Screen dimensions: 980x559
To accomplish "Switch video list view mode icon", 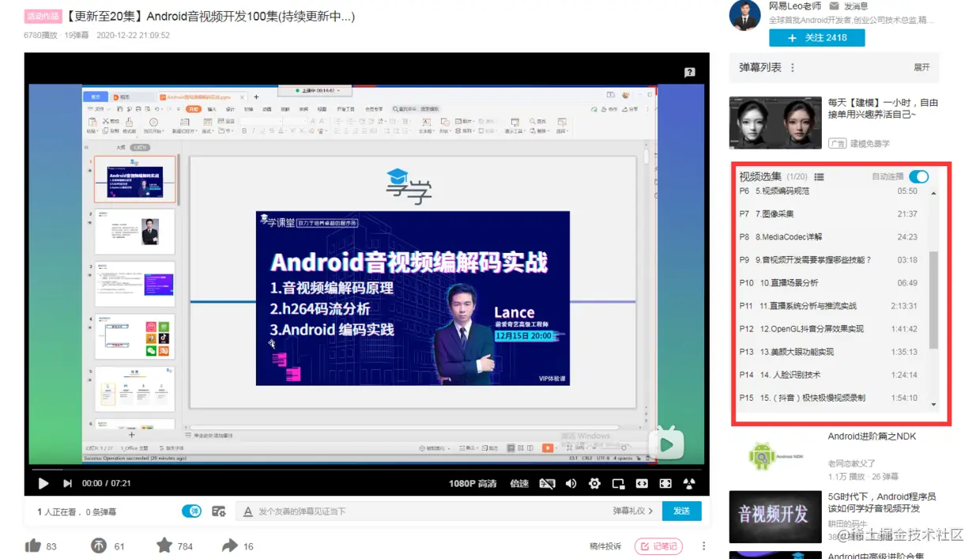I will (x=819, y=177).
